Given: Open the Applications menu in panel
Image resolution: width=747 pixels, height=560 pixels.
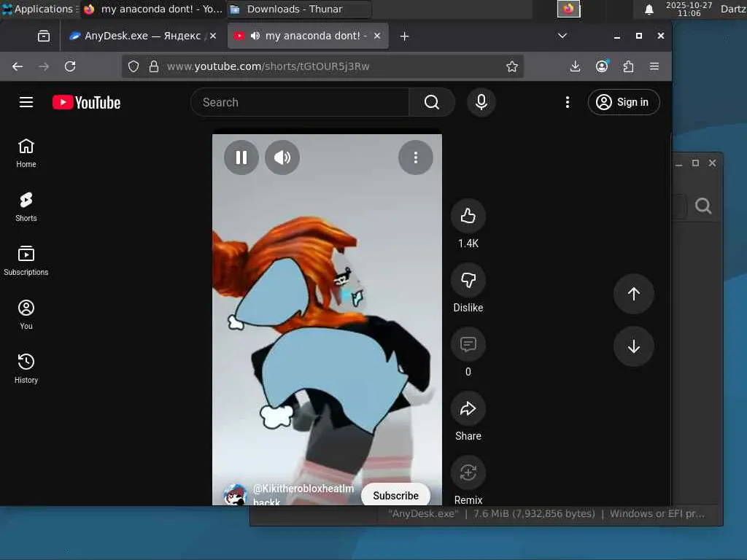Looking at the screenshot, I should point(39,9).
